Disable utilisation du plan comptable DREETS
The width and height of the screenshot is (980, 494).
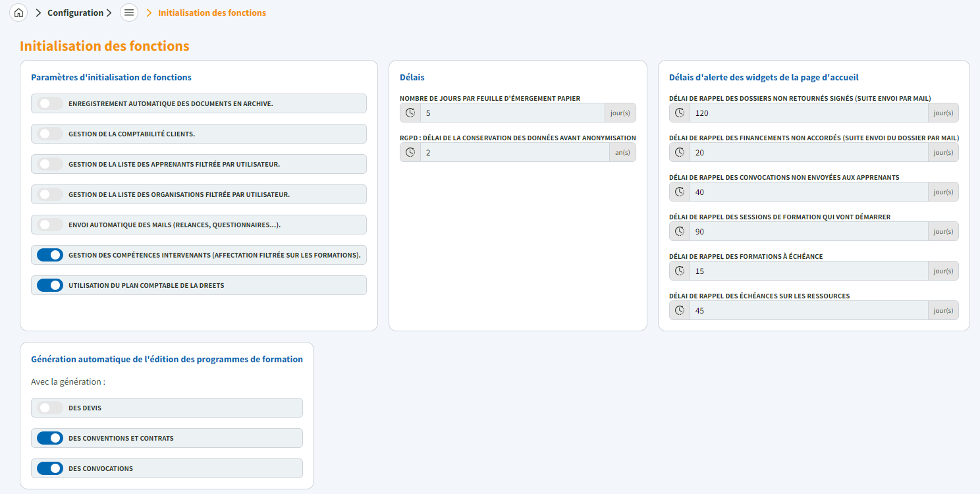50,285
